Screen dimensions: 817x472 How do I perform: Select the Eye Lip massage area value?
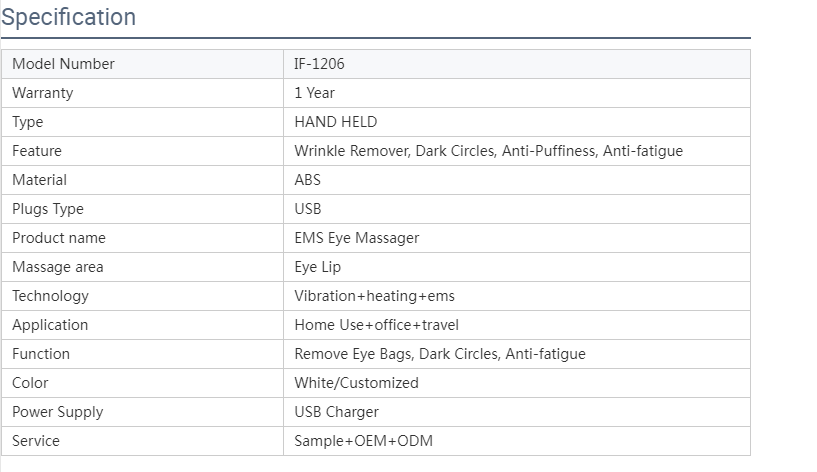pyautogui.click(x=317, y=267)
